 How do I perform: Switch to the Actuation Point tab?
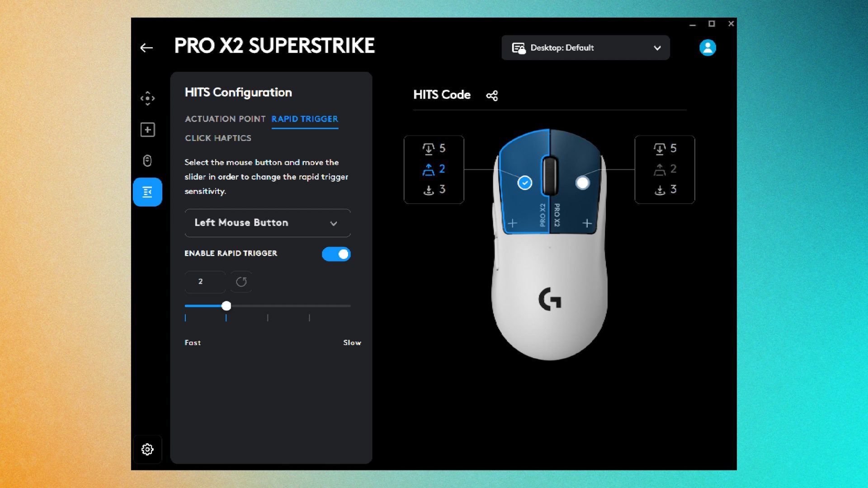[225, 119]
